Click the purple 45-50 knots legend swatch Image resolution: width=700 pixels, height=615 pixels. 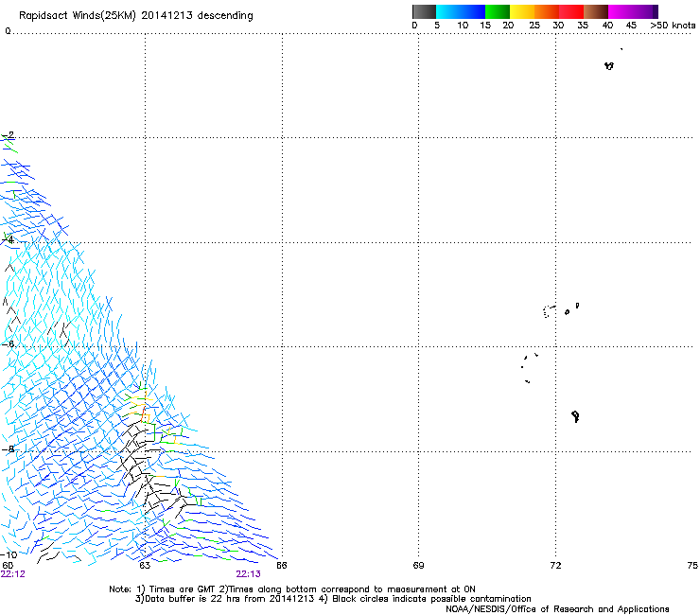pos(645,11)
